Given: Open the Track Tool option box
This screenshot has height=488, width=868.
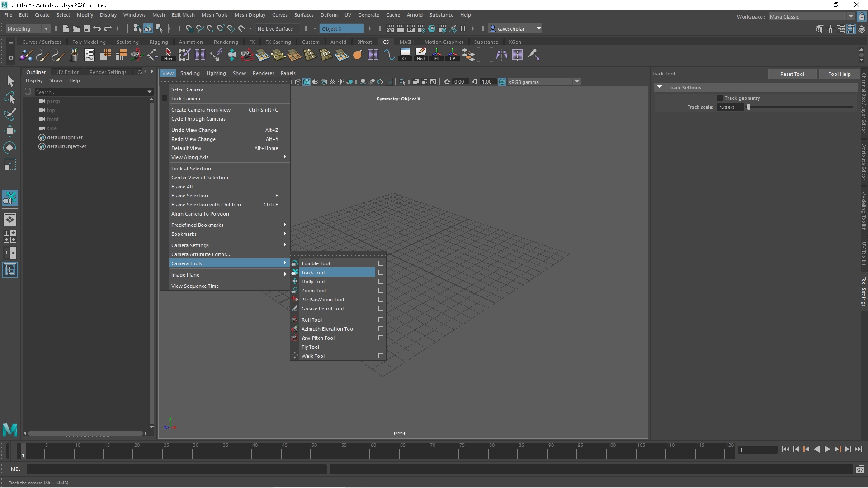Looking at the screenshot, I should click(380, 272).
